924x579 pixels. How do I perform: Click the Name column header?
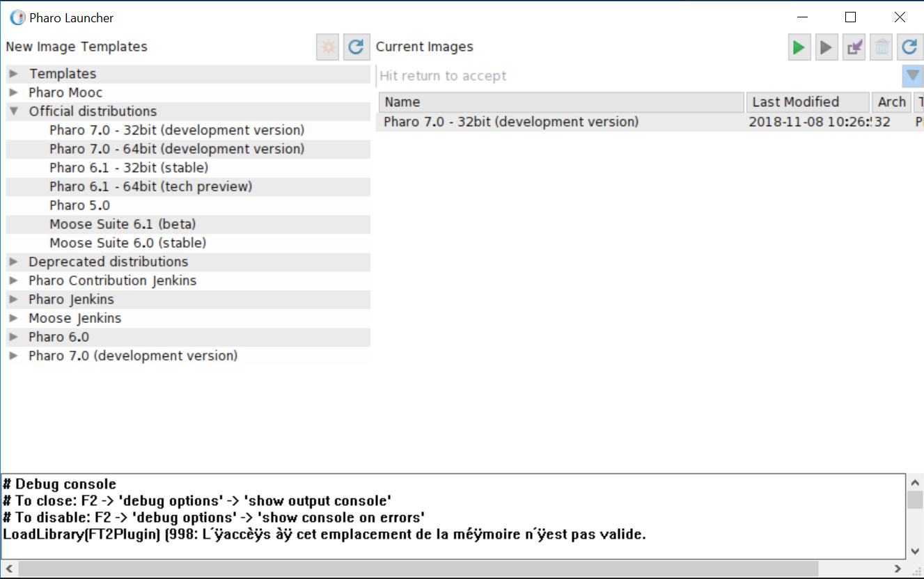pyautogui.click(x=561, y=102)
